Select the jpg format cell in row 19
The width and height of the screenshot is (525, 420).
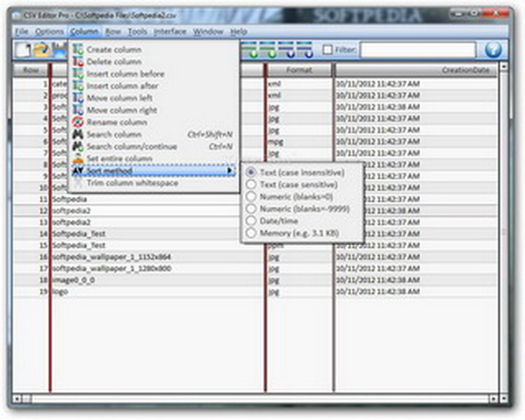tap(300, 292)
